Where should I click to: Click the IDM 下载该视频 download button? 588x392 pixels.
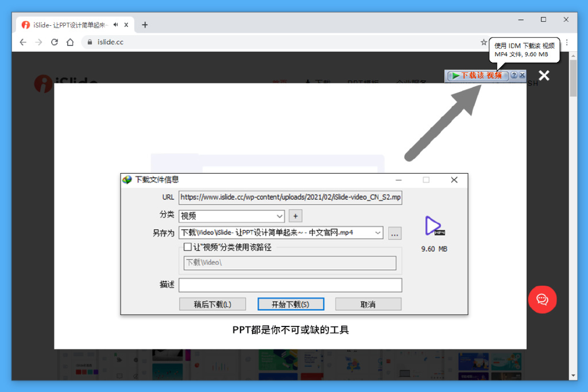(477, 75)
